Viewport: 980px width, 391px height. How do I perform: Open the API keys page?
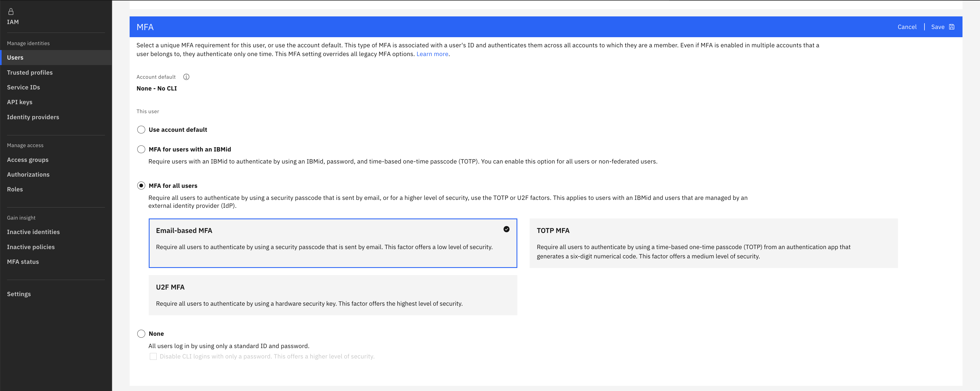pyautogui.click(x=19, y=102)
